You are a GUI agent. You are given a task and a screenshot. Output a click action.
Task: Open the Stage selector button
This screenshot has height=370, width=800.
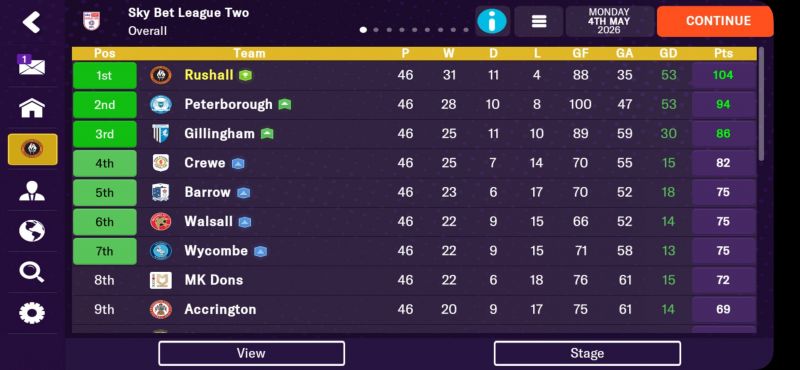click(x=587, y=353)
